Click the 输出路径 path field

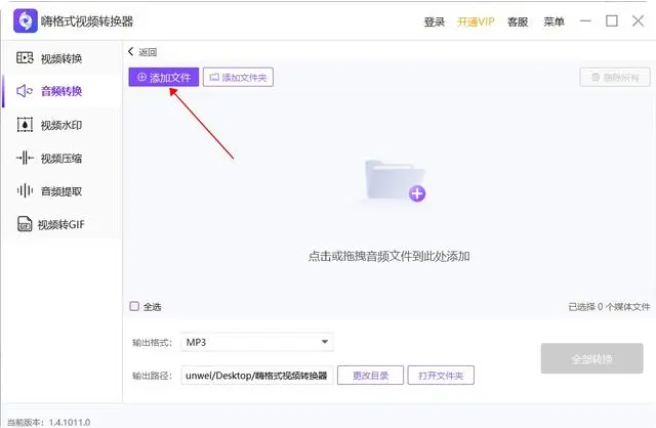coord(257,375)
